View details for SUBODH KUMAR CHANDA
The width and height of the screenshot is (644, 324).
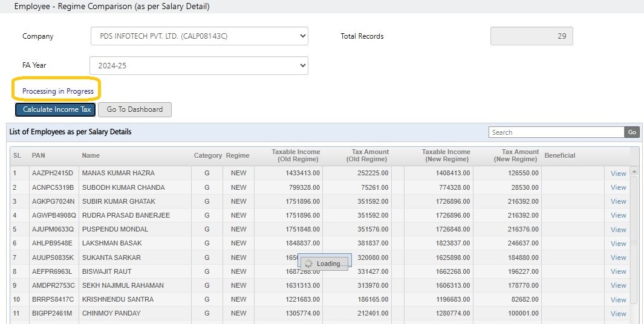(618, 187)
